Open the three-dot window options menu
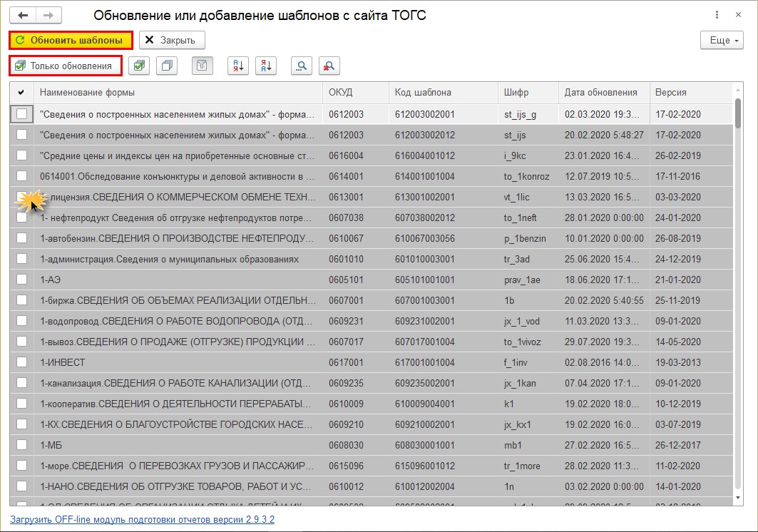 click(x=717, y=15)
